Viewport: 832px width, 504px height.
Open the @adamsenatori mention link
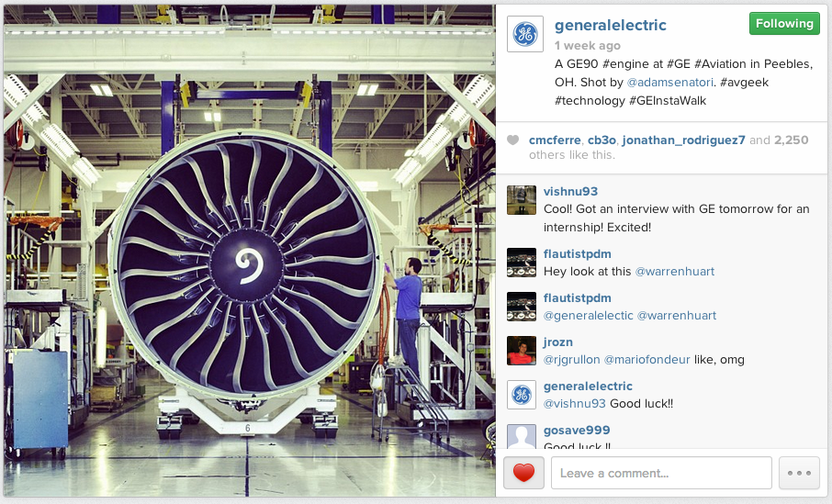click(669, 83)
